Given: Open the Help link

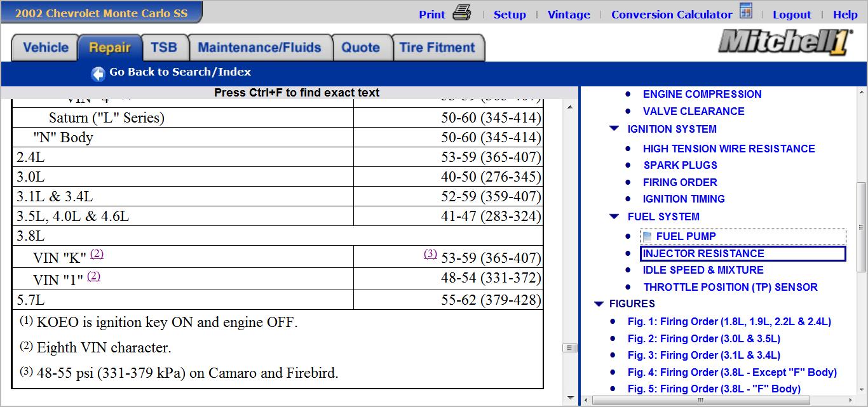Looking at the screenshot, I should 845,15.
